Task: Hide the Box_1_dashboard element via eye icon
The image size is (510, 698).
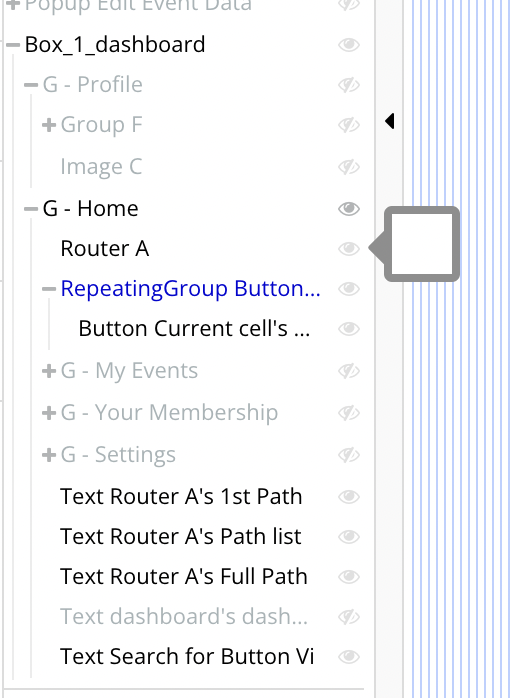Action: (348, 45)
